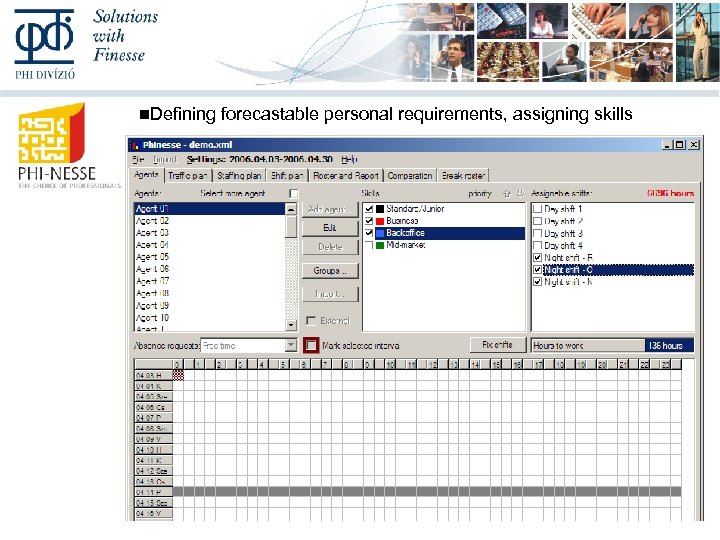This screenshot has height=540, width=720.
Task: Click the 04 12 Sze row header
Action: (x=153, y=471)
